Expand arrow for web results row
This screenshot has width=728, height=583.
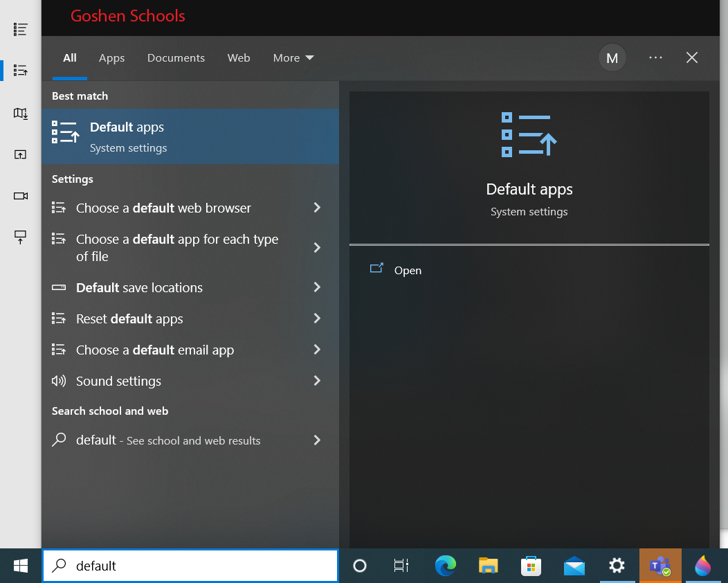click(317, 440)
